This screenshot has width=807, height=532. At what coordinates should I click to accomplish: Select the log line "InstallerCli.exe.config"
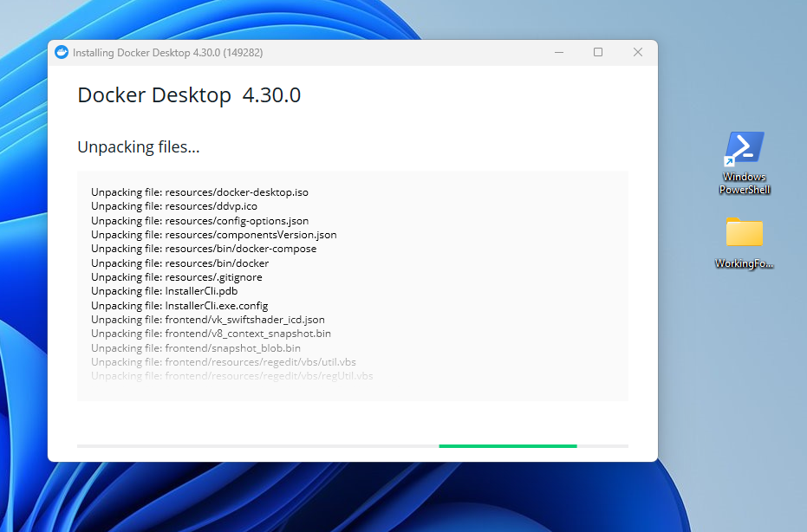pos(179,306)
